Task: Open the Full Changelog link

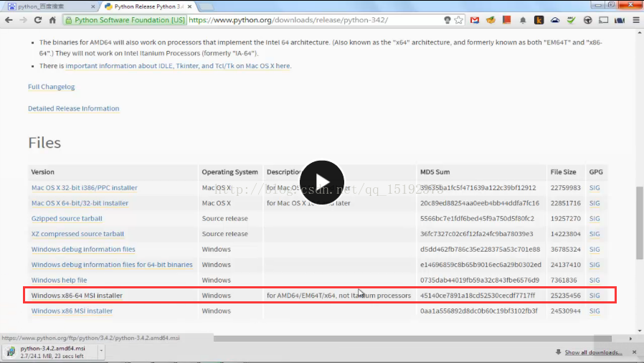Action: coord(52,87)
